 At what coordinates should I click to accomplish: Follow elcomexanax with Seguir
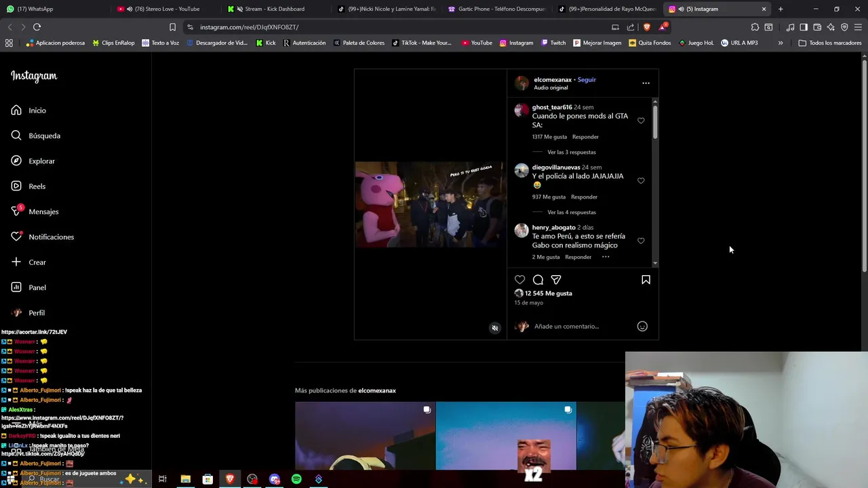coord(587,79)
